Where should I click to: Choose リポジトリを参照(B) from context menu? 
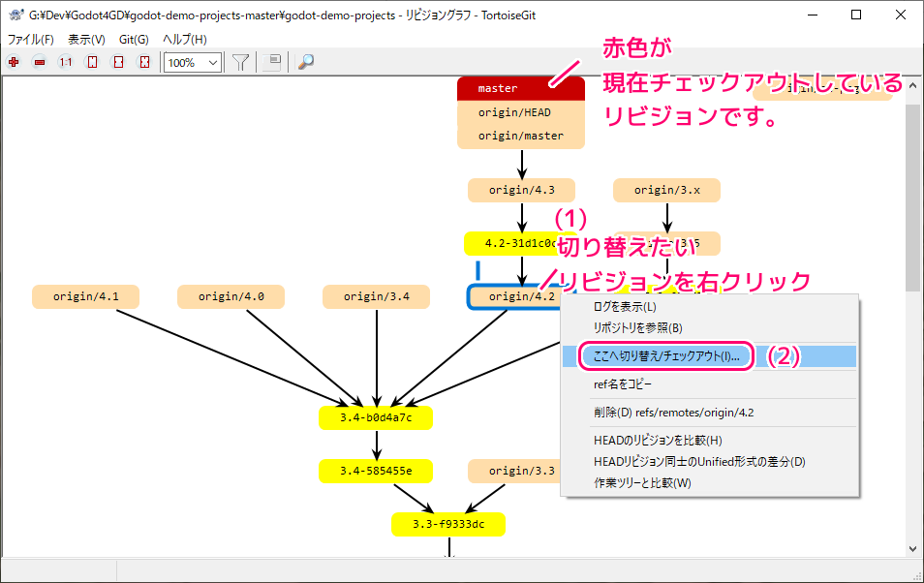pos(710,327)
